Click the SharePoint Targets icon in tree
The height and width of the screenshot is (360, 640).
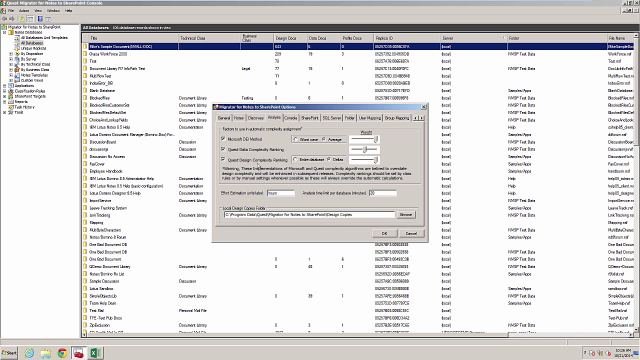coord(11,97)
